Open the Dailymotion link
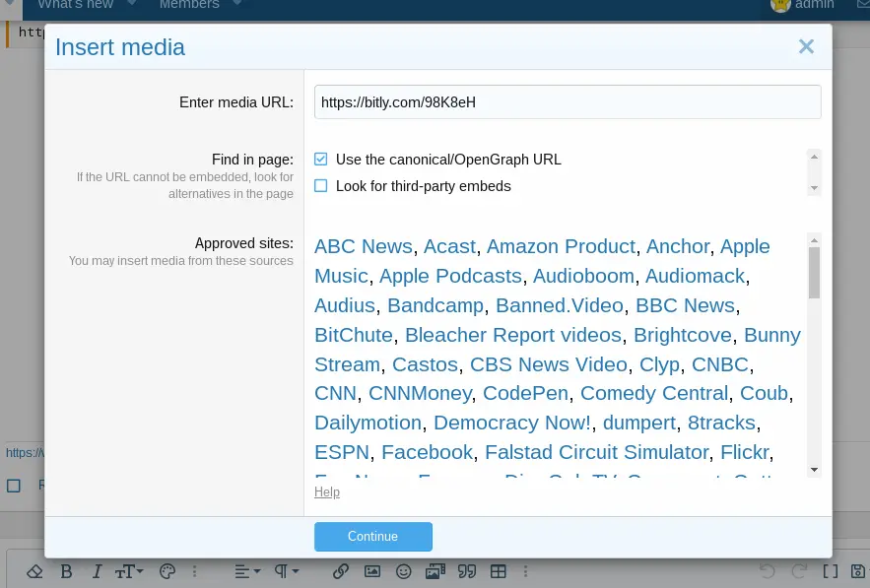 pyautogui.click(x=368, y=423)
